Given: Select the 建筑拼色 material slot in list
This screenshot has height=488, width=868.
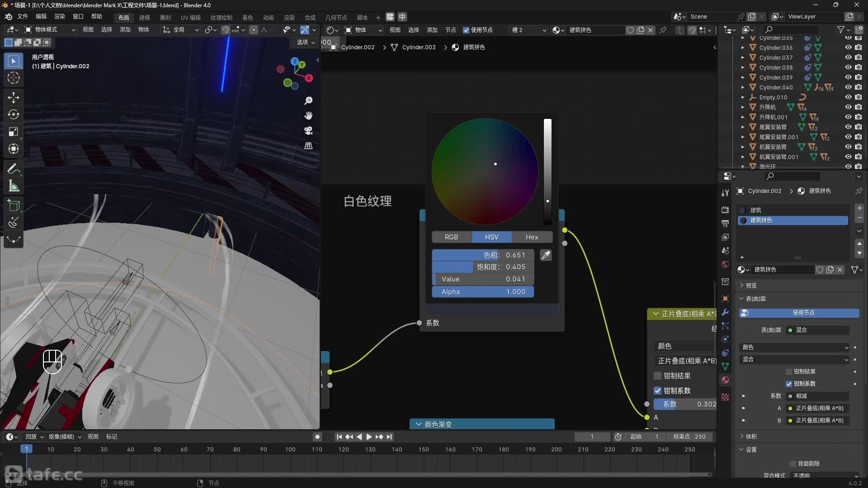Looking at the screenshot, I should (793, 220).
